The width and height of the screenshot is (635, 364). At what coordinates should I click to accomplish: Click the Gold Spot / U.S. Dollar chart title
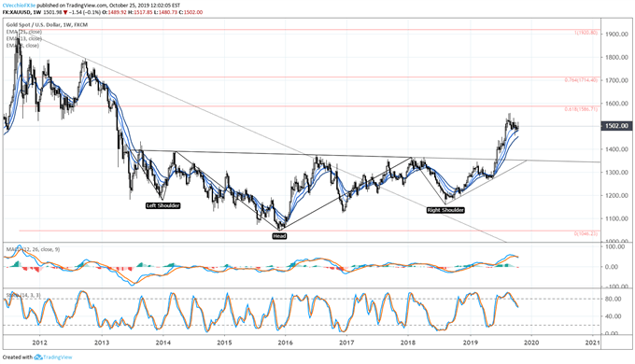click(33, 24)
